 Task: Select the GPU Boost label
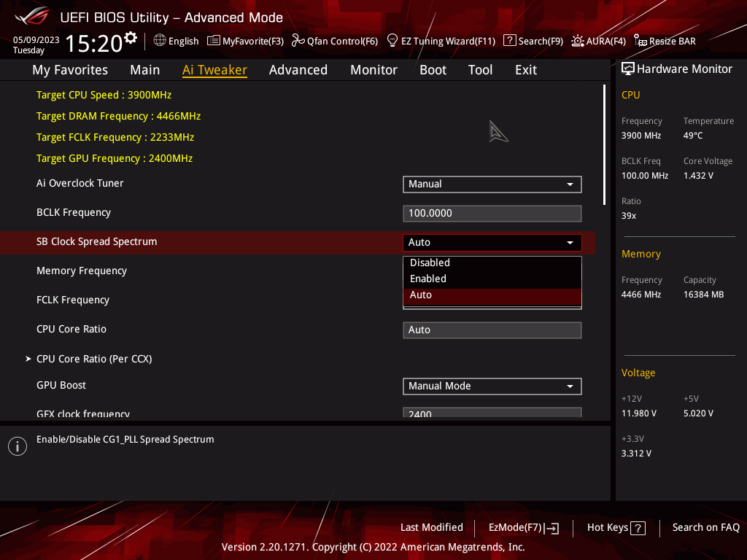tap(61, 385)
